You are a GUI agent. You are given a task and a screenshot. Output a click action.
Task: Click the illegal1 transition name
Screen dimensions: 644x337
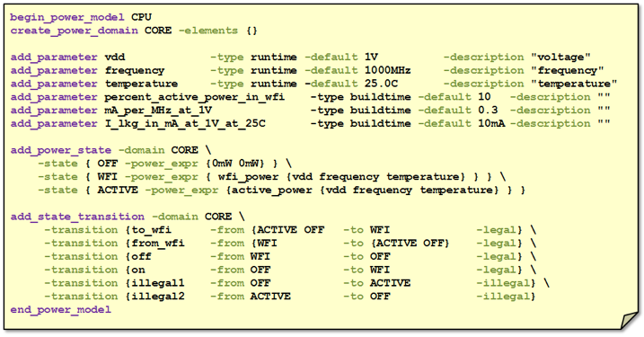pyautogui.click(x=158, y=283)
